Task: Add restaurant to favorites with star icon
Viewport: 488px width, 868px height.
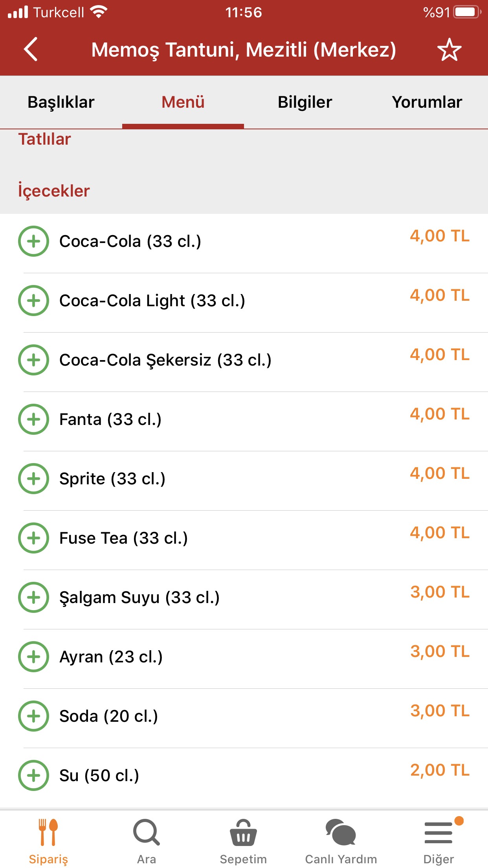Action: tap(449, 50)
